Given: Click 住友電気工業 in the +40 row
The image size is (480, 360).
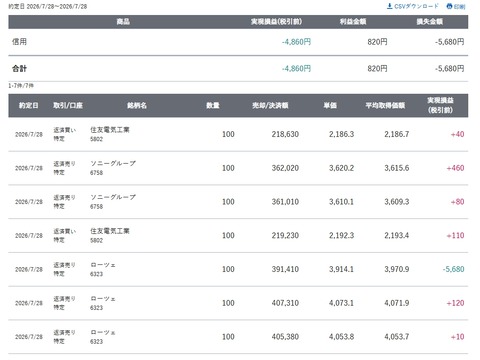Looking at the screenshot, I should click(110, 130).
